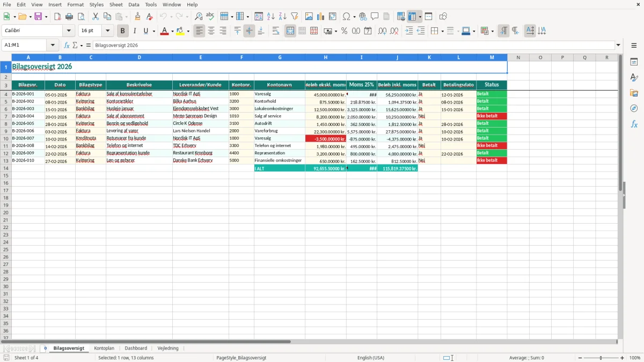Toggle center horizontally alignment

point(211,31)
